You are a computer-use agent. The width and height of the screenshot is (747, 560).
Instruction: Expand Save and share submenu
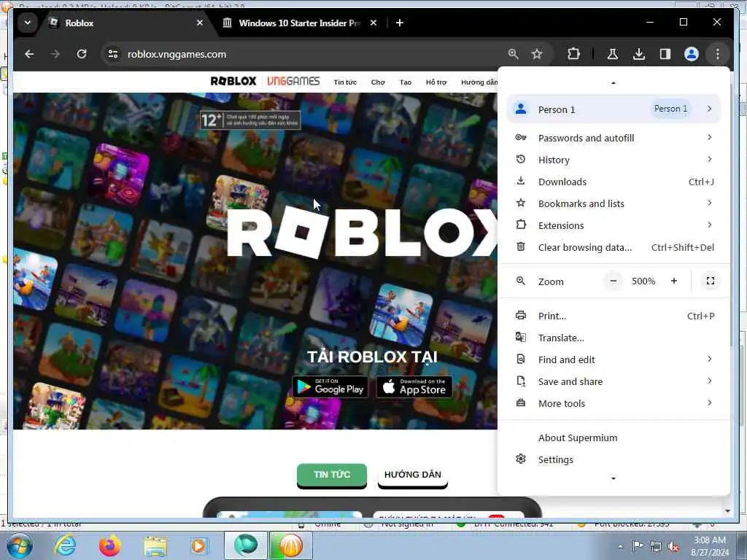[614, 381]
